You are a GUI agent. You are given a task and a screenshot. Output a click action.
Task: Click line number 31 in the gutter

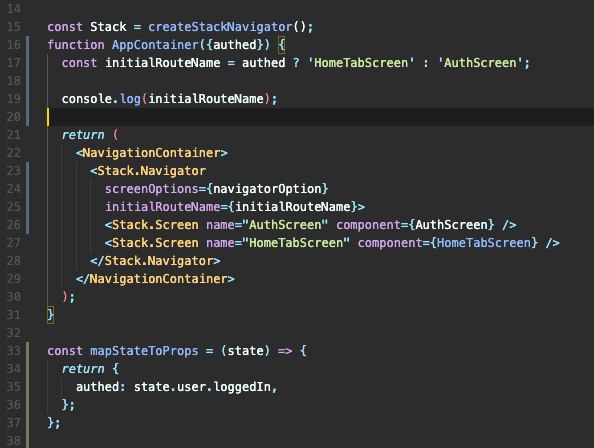(x=14, y=315)
